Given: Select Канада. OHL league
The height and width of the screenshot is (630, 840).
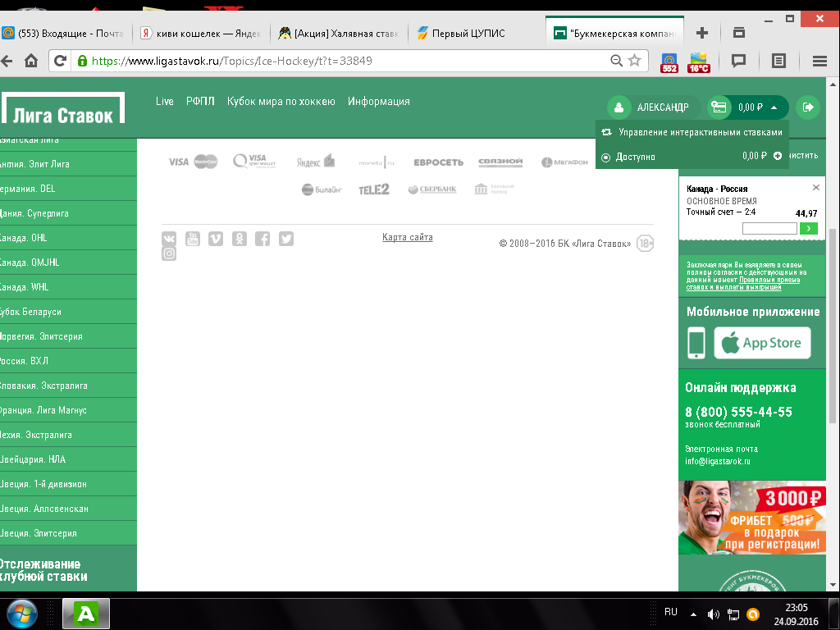Looking at the screenshot, I should pyautogui.click(x=68, y=238).
